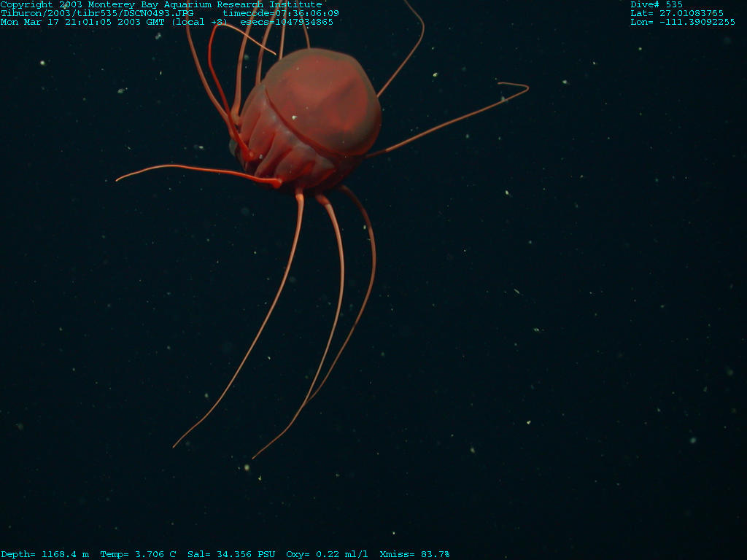Viewport: 747px width, 560px height.
Task: Click the tentacle tip extending far right
Action: point(525,88)
